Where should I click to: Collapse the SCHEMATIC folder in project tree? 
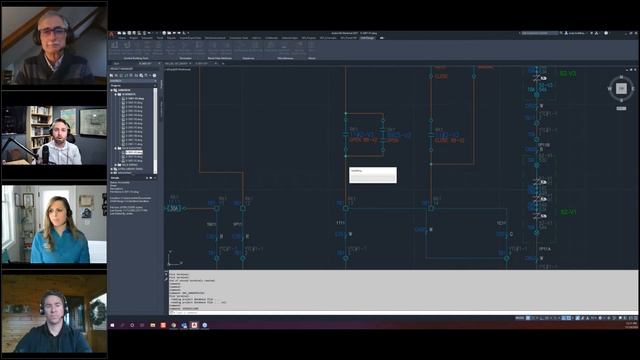[x=116, y=94]
